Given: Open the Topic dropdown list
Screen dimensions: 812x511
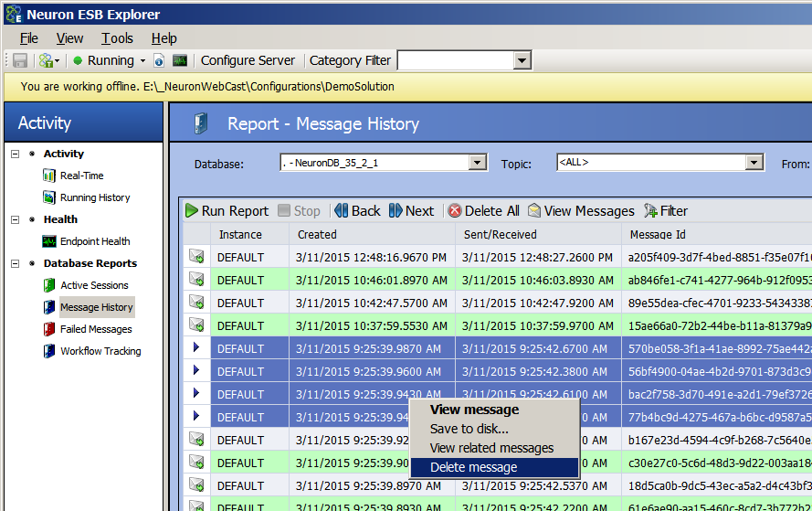Looking at the screenshot, I should (x=754, y=163).
